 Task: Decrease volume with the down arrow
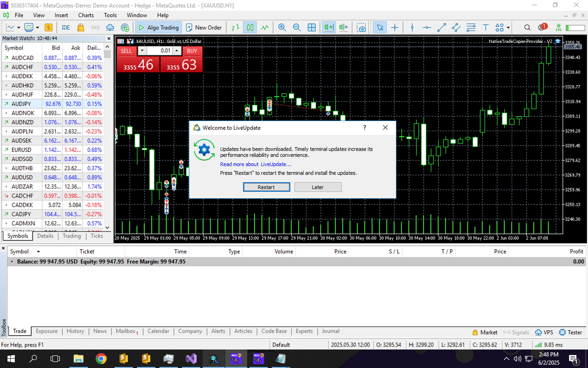[142, 51]
